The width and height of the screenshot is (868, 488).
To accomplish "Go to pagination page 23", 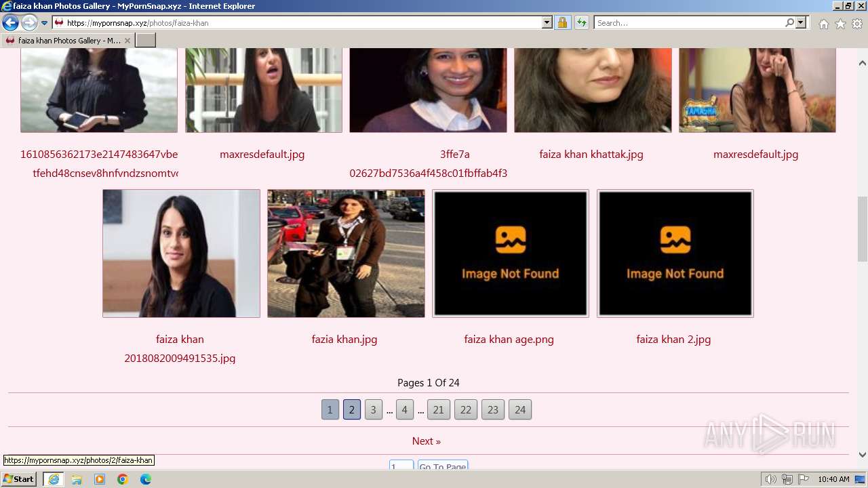I will coord(493,409).
